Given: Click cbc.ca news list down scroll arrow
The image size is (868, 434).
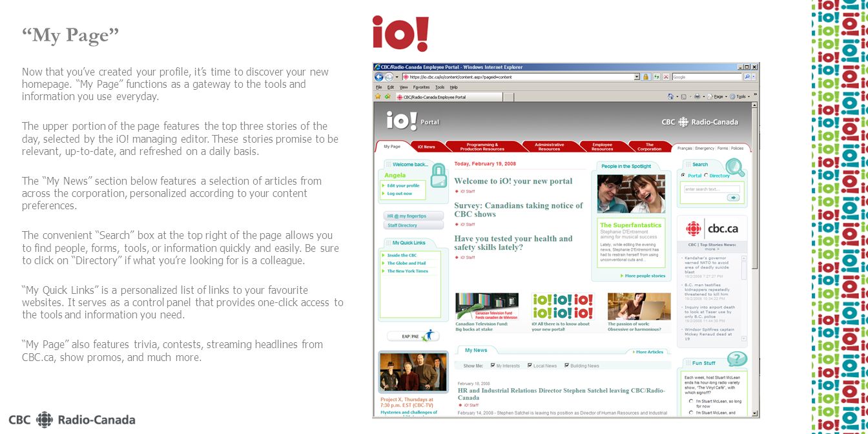Looking at the screenshot, I should tap(744, 338).
